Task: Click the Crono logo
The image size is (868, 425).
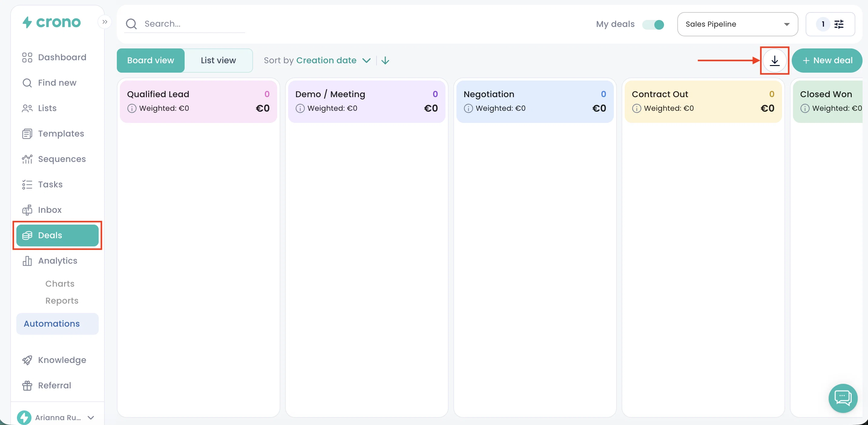Action: point(51,23)
